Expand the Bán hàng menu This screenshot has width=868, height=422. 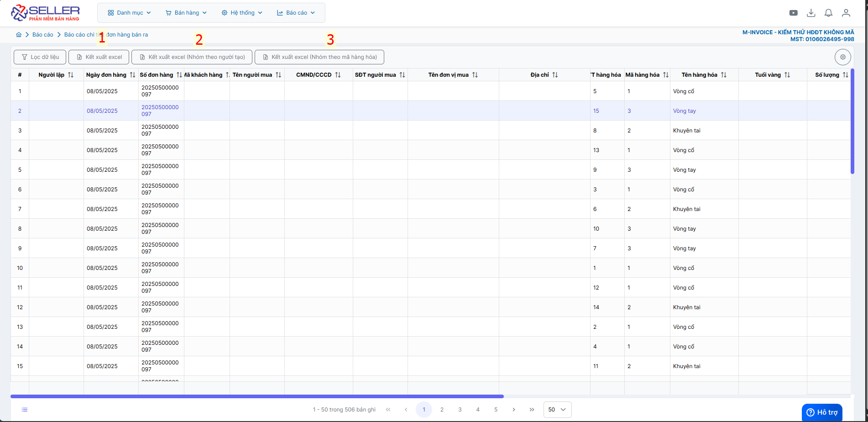pyautogui.click(x=186, y=13)
